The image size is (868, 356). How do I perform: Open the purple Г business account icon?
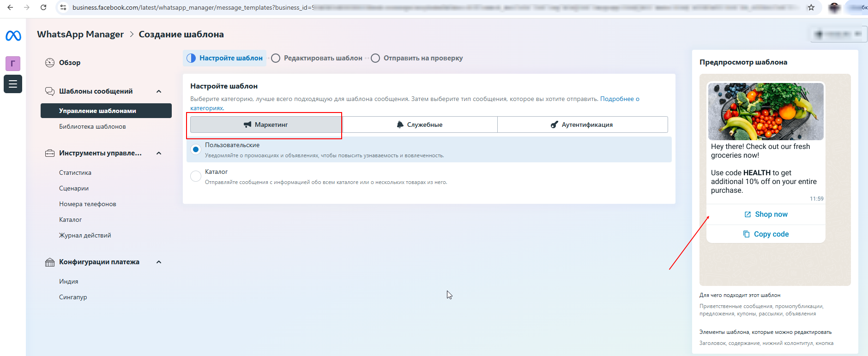point(13,64)
